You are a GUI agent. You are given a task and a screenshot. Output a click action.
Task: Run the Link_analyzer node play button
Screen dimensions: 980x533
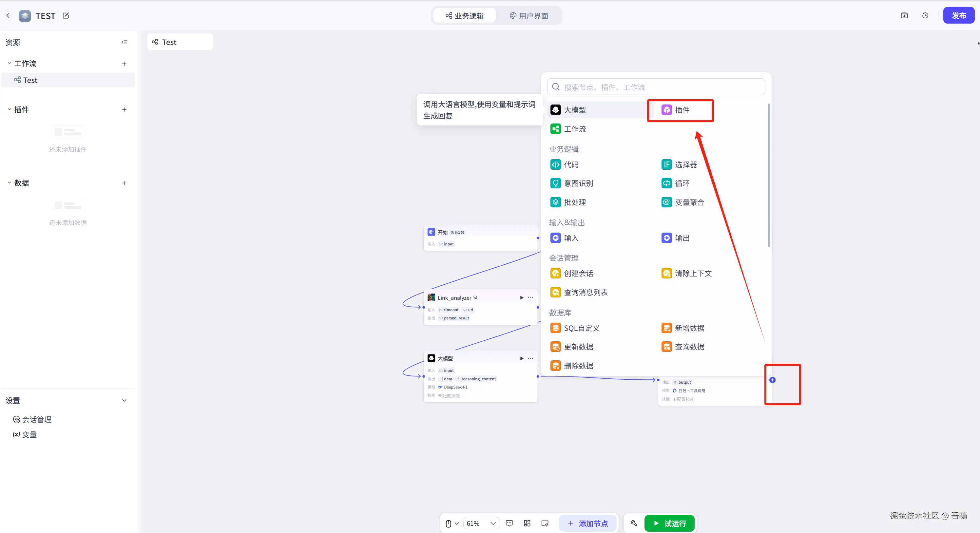click(522, 298)
